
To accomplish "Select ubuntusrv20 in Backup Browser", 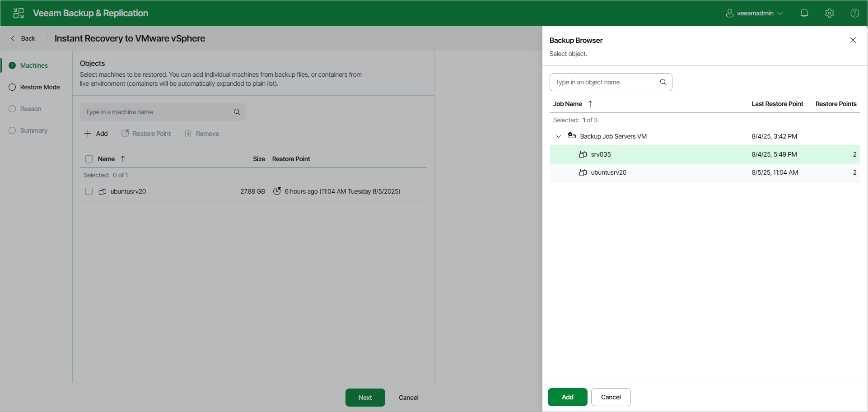I will [705, 172].
